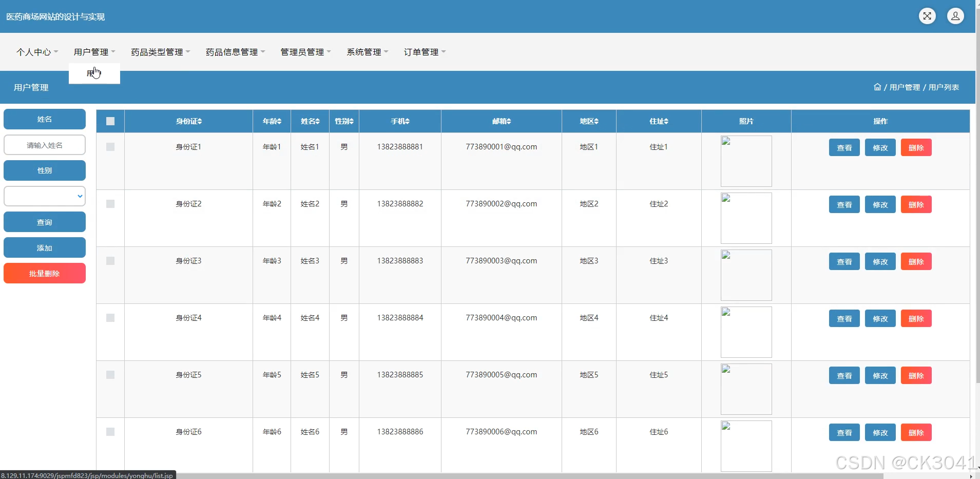Check the row checkbox for 身份证4

(110, 318)
